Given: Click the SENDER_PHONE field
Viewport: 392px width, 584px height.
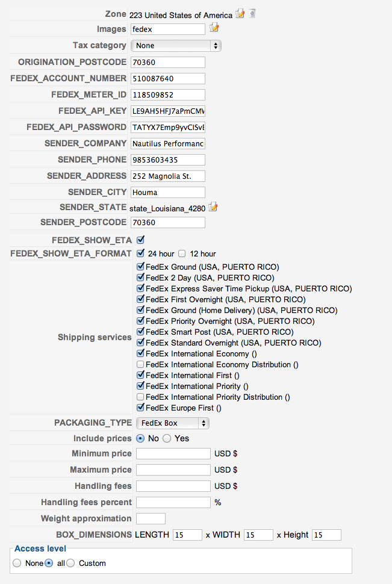Looking at the screenshot, I should 167,160.
